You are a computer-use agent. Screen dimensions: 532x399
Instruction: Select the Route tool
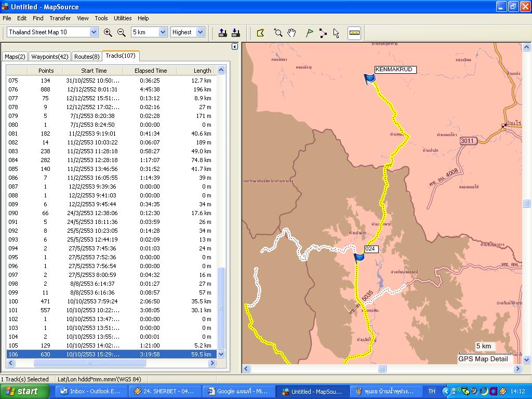pos(323,33)
